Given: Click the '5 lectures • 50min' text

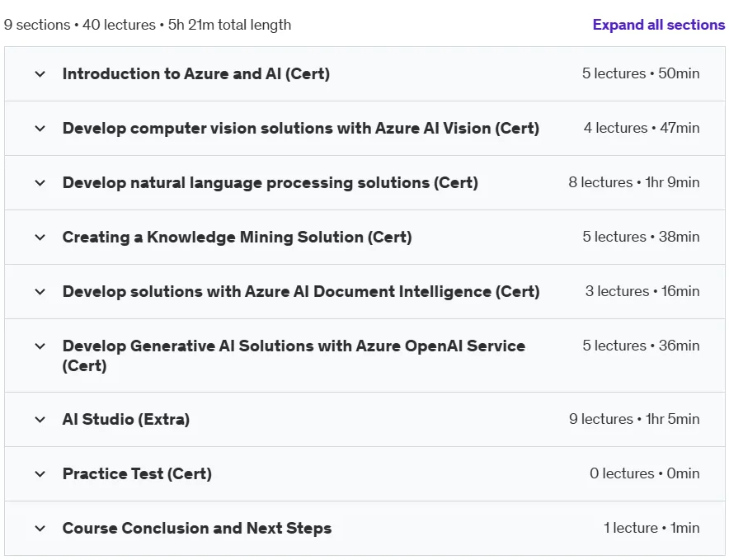Looking at the screenshot, I should [641, 73].
